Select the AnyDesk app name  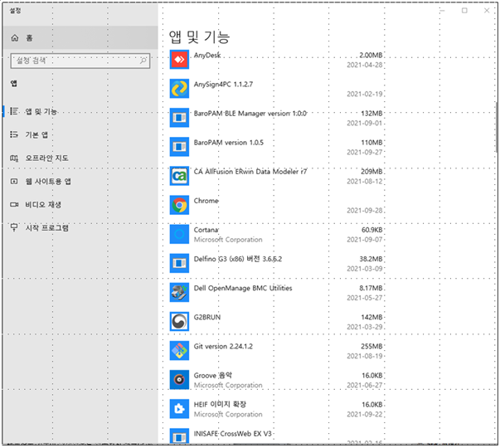pyautogui.click(x=207, y=56)
